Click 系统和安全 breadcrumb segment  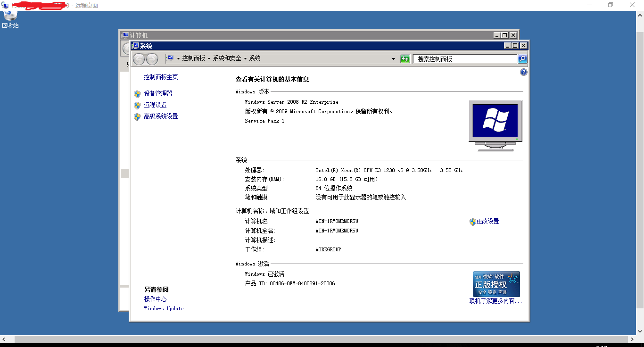227,58
